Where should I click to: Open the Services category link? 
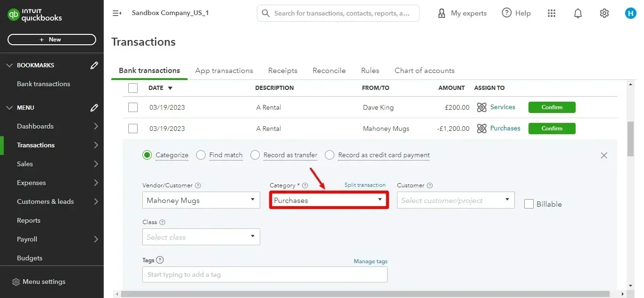pos(503,107)
